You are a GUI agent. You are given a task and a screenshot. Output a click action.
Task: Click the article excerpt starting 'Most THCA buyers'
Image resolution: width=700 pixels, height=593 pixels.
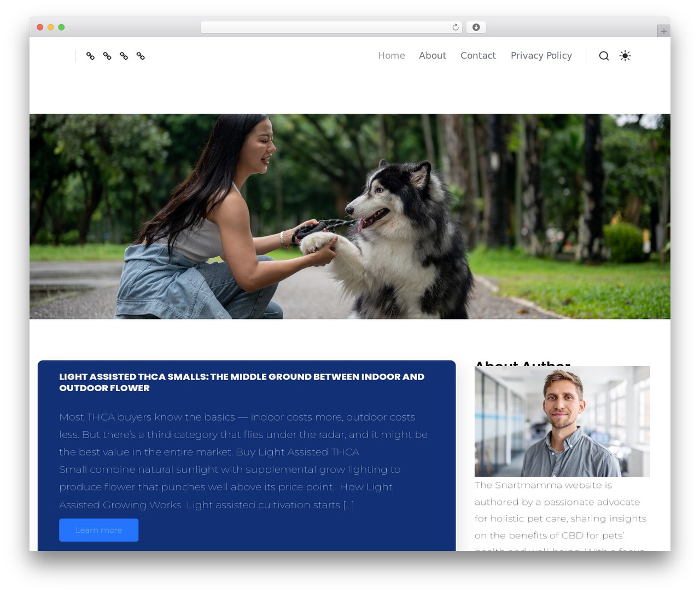coord(243,461)
